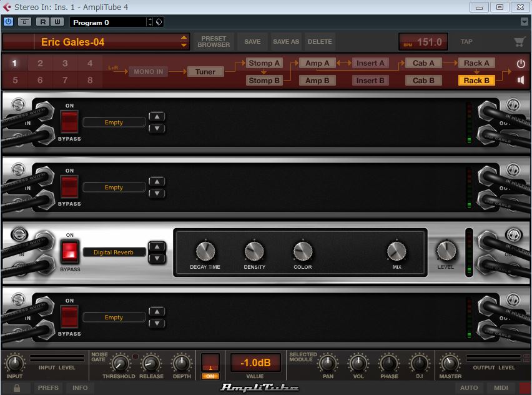The height and width of the screenshot is (395, 532).
Task: Click the plugin activate power button
Action: [x=8, y=22]
